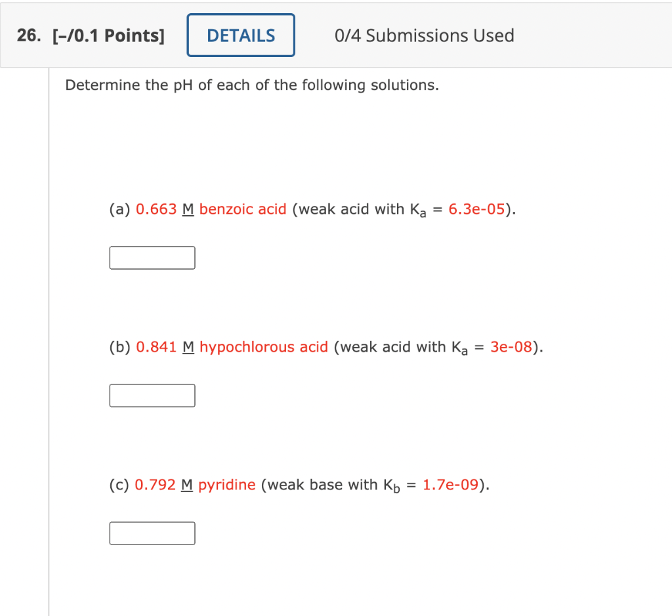Click the answer box for part (b)

click(x=152, y=395)
